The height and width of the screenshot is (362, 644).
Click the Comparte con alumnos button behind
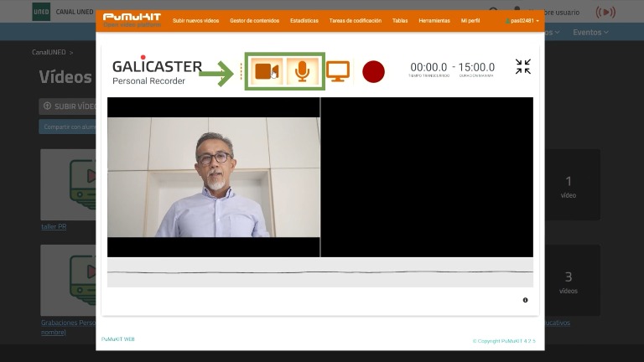(x=68, y=127)
